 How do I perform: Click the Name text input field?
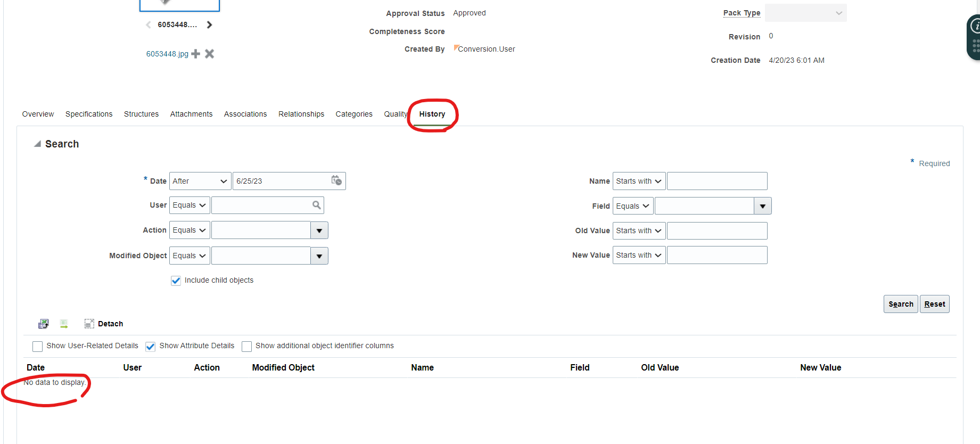(717, 181)
